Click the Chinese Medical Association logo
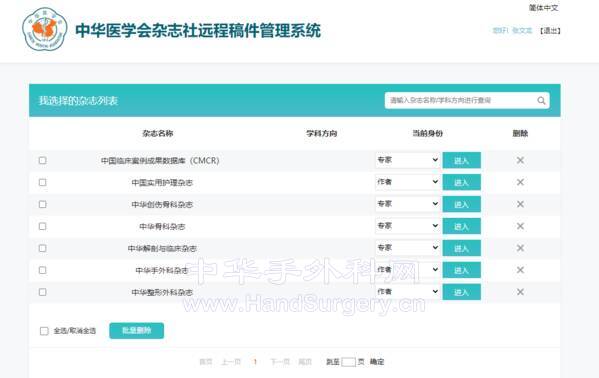The width and height of the screenshot is (599, 378). (45, 29)
